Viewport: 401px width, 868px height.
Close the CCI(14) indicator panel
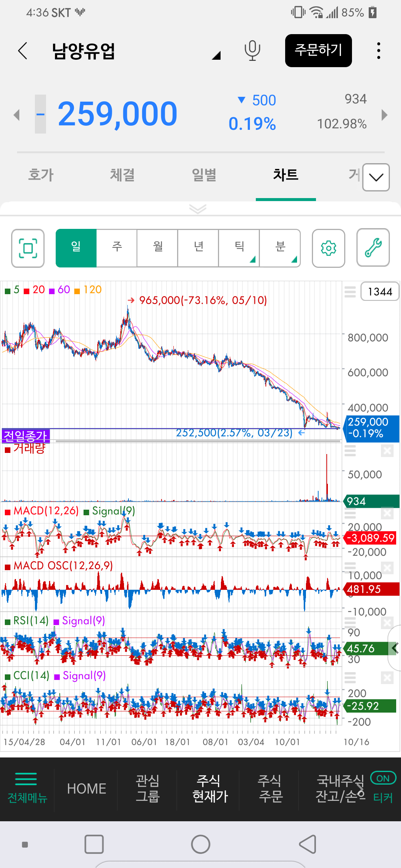coord(387,678)
